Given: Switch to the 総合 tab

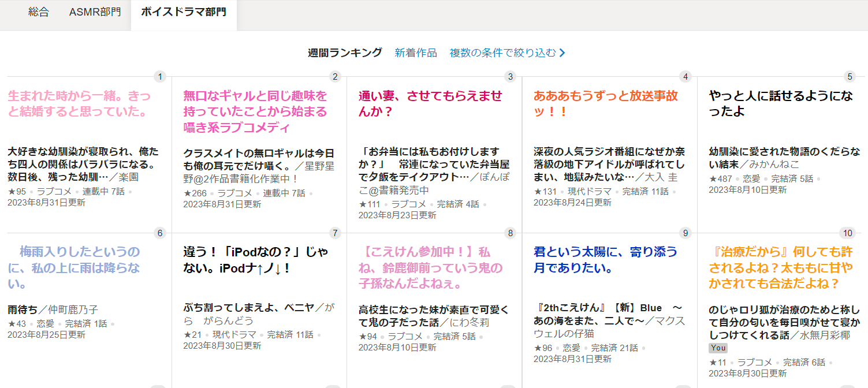Looking at the screenshot, I should pos(39,12).
